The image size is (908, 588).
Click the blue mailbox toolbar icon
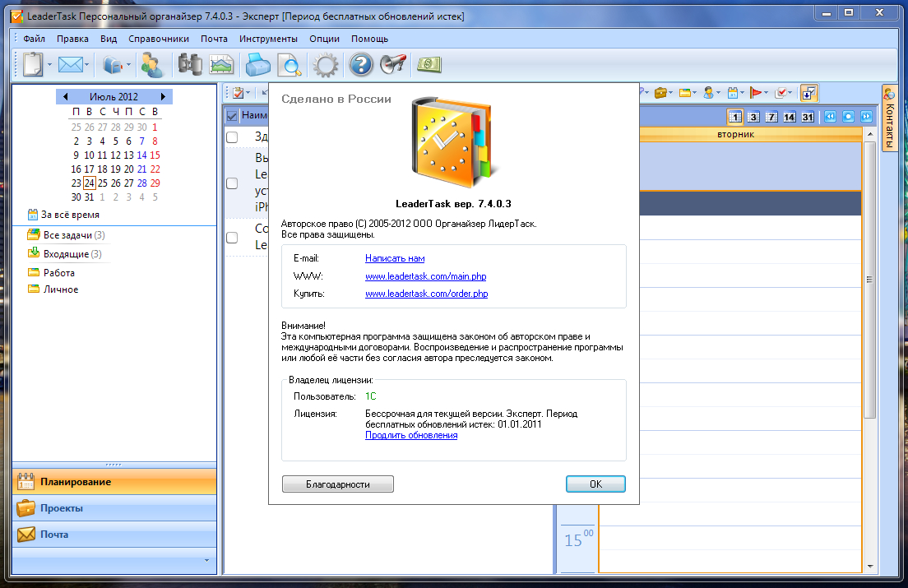tap(113, 65)
